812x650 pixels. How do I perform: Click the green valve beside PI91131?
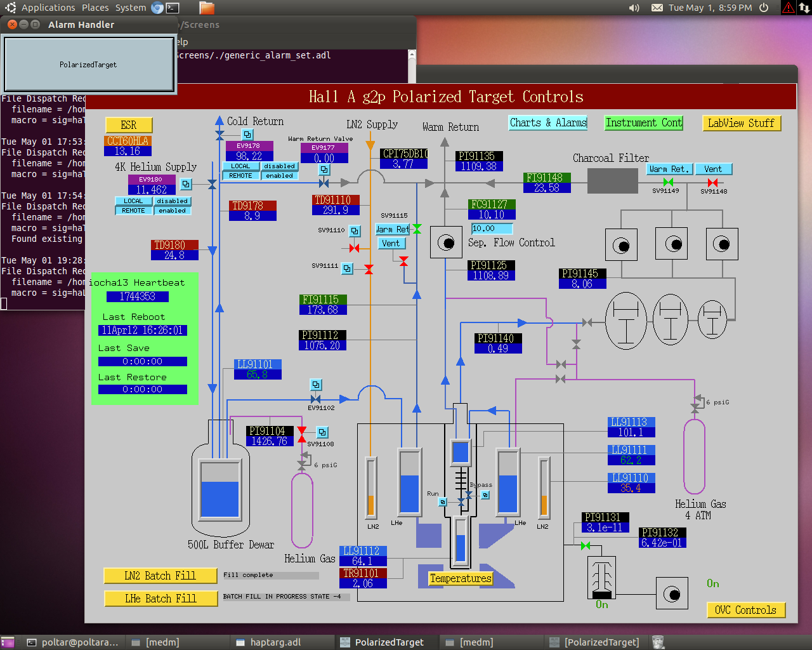click(x=586, y=546)
